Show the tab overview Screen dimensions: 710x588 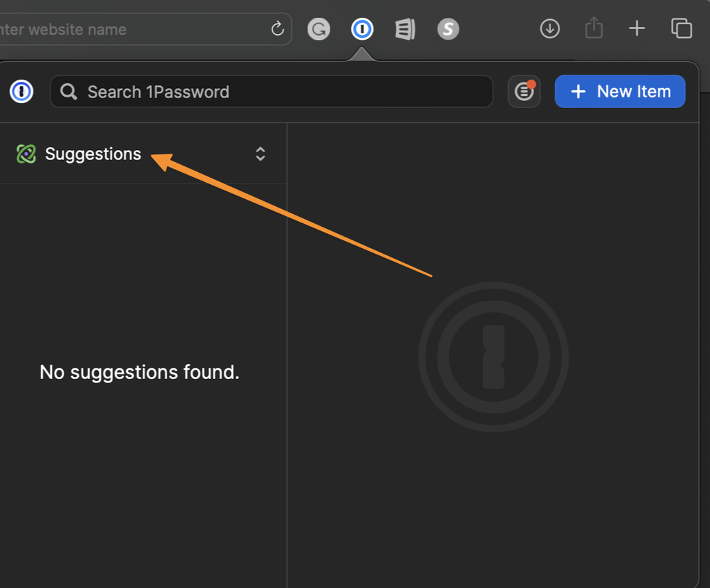click(681, 28)
